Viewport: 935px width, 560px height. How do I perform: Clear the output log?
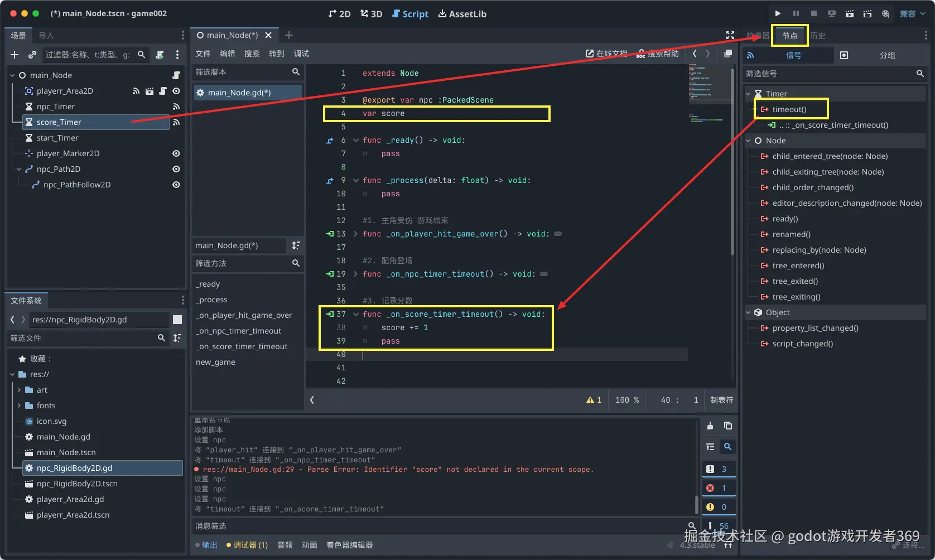point(710,426)
